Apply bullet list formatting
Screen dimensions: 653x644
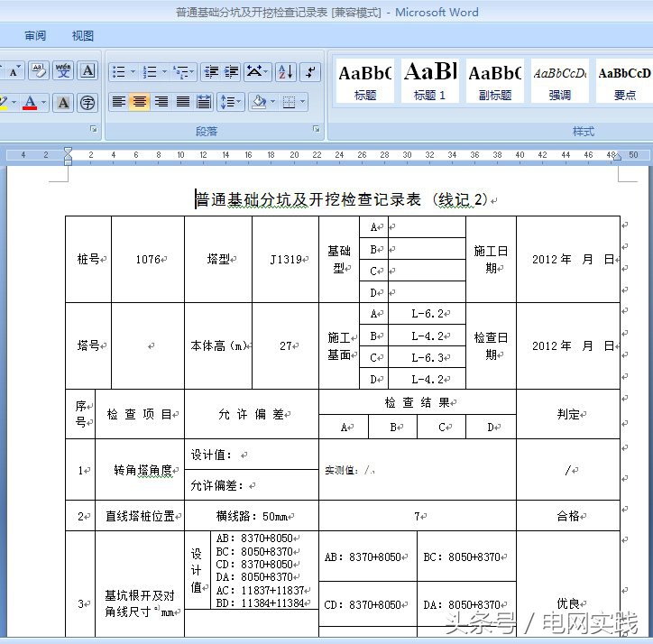[x=119, y=72]
